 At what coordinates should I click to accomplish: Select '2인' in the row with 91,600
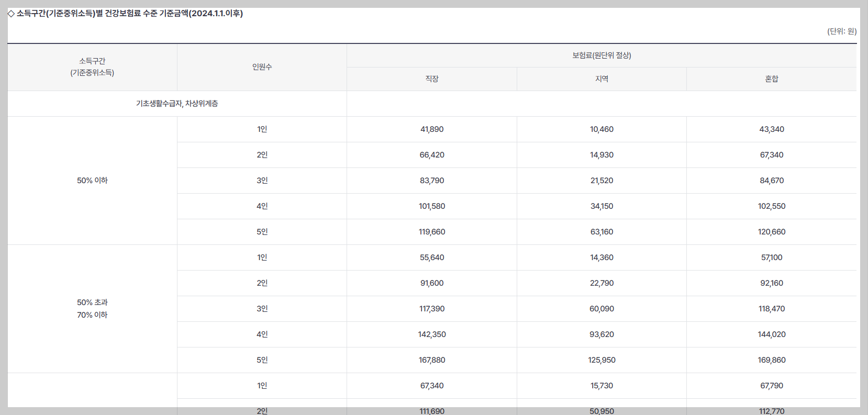[x=262, y=283]
